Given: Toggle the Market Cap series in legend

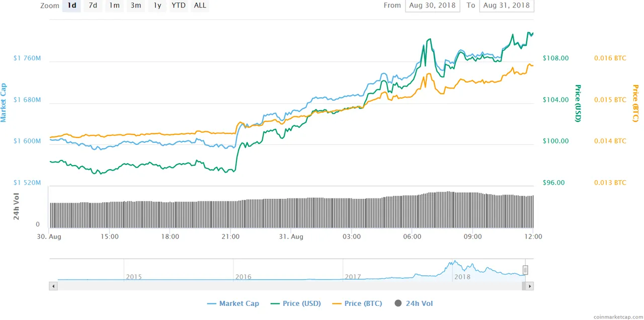Looking at the screenshot, I should click(x=233, y=303).
